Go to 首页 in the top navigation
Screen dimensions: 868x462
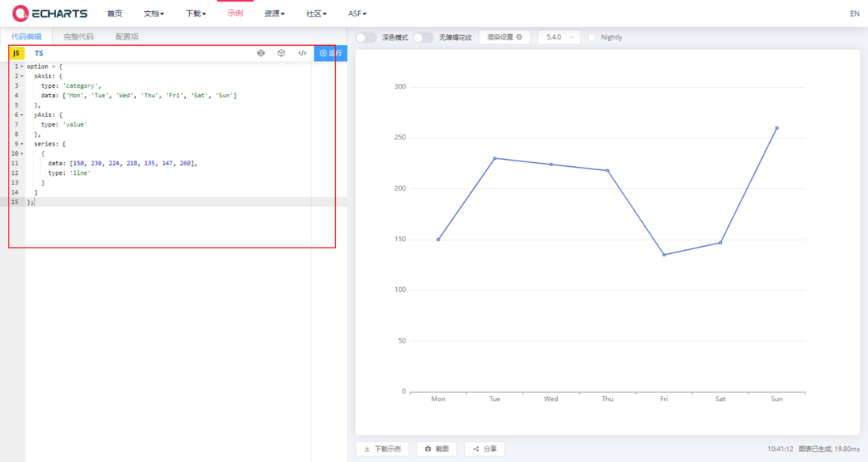point(115,13)
